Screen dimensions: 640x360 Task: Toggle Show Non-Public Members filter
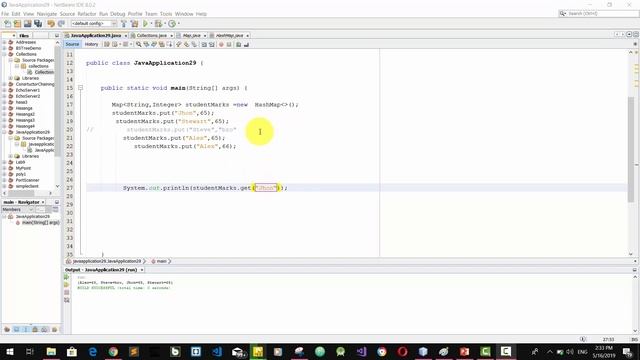point(35,329)
